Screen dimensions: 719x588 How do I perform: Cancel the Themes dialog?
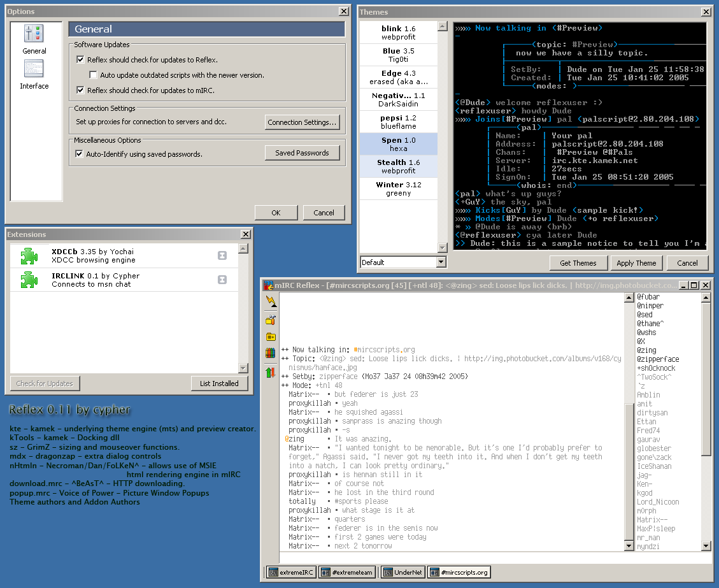point(687,263)
